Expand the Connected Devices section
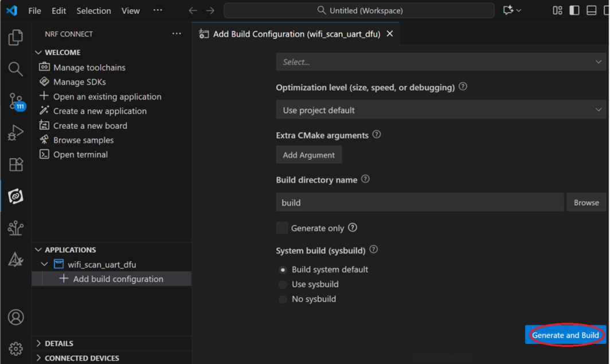610x364 pixels. pos(81,358)
